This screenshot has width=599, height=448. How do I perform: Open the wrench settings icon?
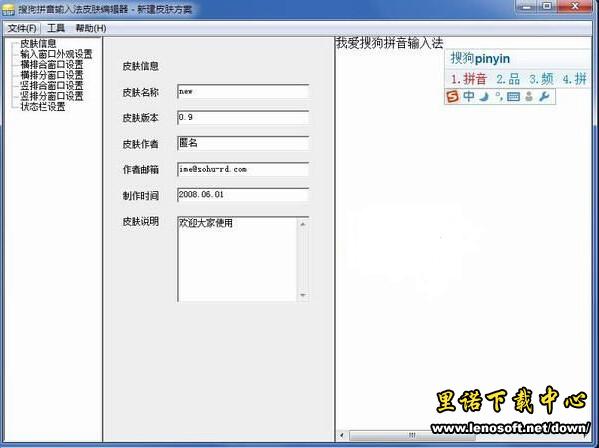(x=544, y=96)
